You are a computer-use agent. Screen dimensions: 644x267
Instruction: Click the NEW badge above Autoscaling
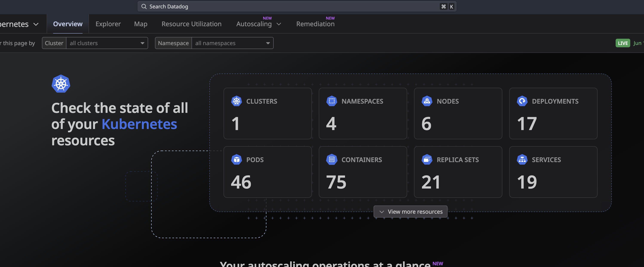click(267, 18)
